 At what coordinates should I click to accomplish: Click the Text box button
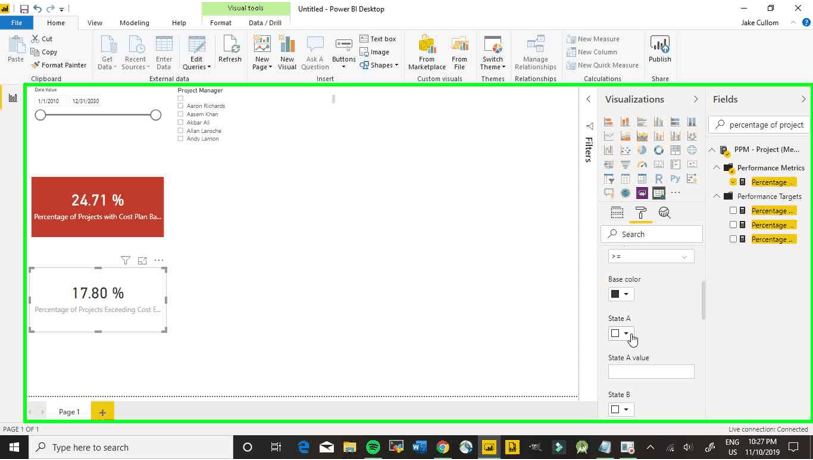coord(378,39)
